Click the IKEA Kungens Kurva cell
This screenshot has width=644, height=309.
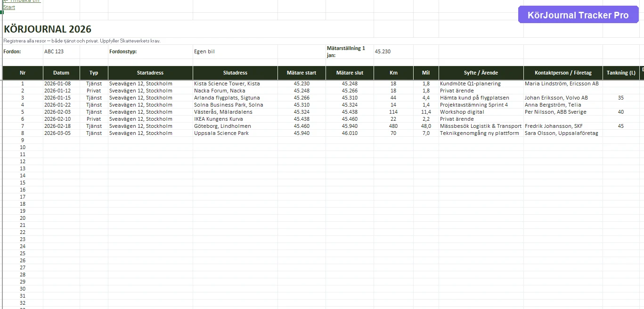(235, 119)
